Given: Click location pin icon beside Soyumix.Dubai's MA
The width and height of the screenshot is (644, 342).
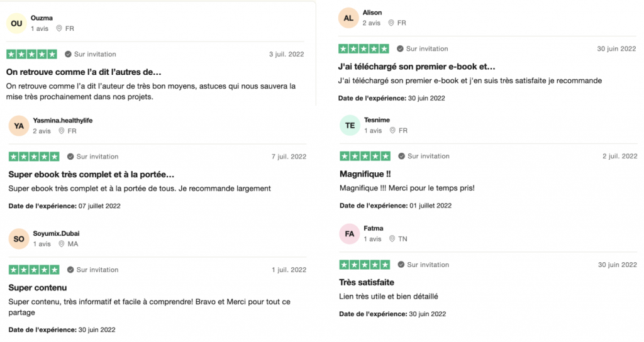Looking at the screenshot, I should point(61,244).
